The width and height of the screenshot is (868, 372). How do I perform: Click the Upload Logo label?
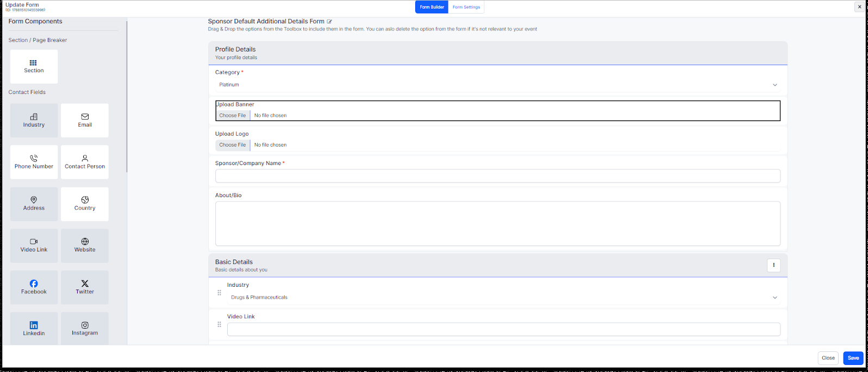tap(232, 134)
